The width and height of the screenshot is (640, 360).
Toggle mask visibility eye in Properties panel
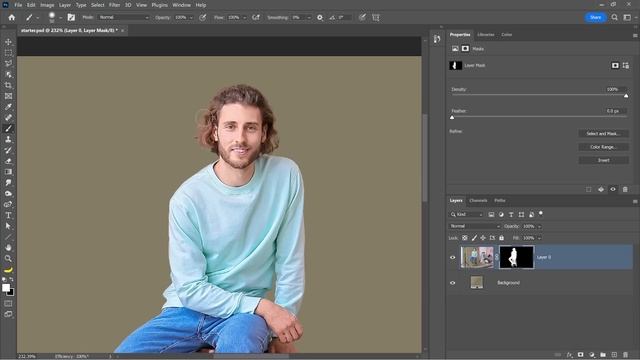(x=613, y=189)
